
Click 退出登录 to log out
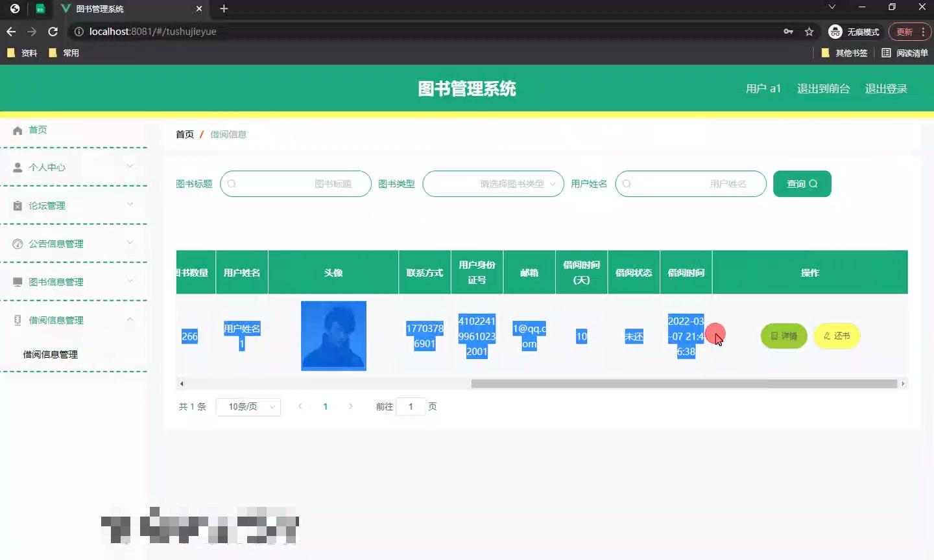click(x=886, y=88)
